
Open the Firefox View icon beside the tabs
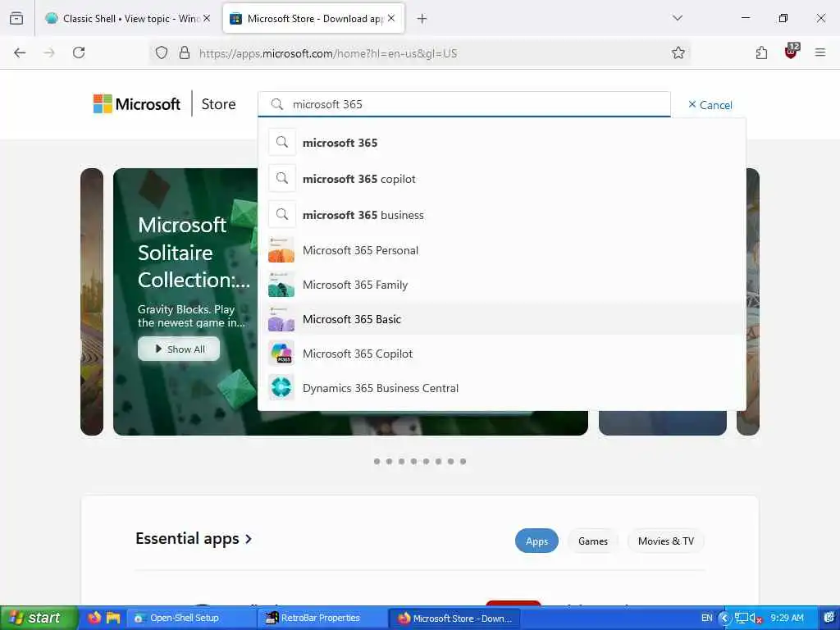click(x=16, y=19)
